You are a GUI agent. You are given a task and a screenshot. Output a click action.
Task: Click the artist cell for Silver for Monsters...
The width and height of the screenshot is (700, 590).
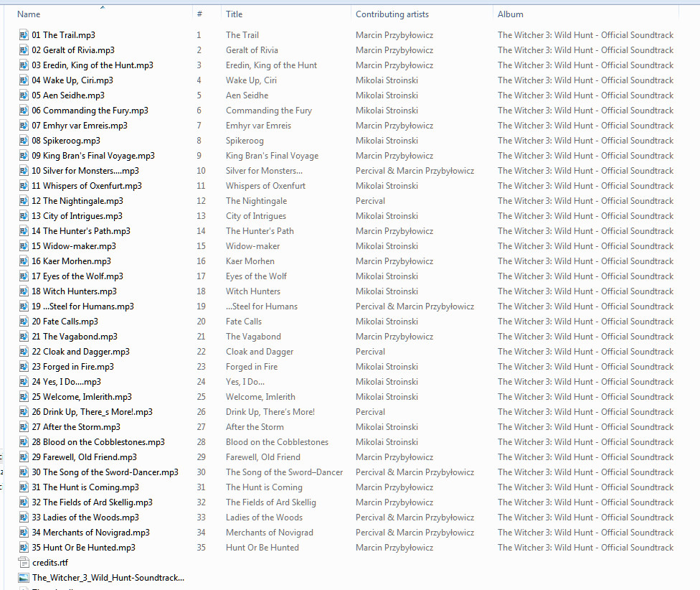pos(415,171)
